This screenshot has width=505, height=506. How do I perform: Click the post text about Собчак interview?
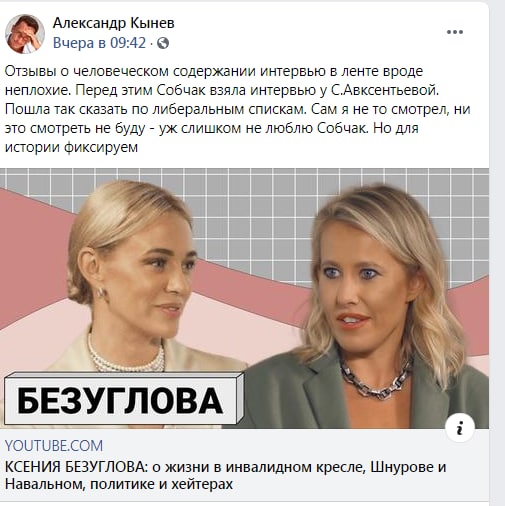[x=237, y=109]
